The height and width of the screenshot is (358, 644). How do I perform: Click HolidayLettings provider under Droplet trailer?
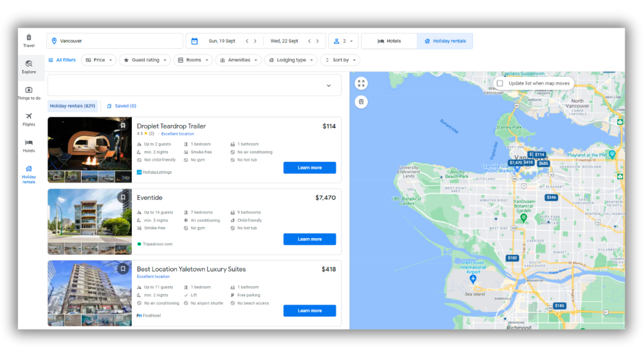click(154, 172)
